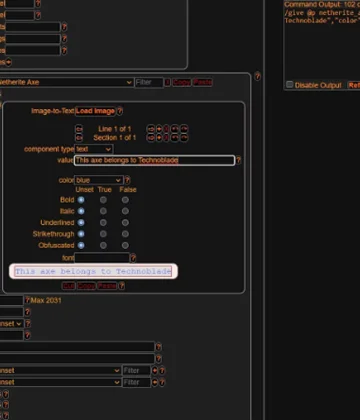Image resolution: width=360 pixels, height=420 pixels.
Task: Click the help icon next to value field
Action: 238,160
